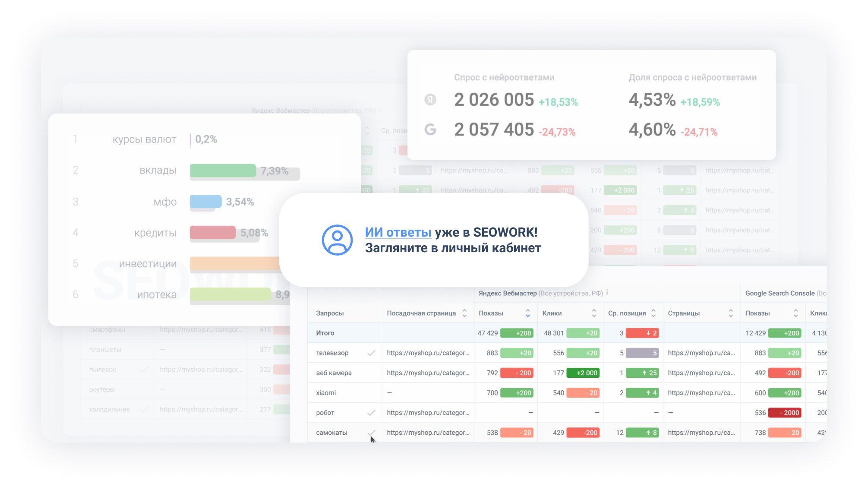This screenshot has width=868, height=487.
Task: Click the Итого summary row label
Action: click(325, 333)
